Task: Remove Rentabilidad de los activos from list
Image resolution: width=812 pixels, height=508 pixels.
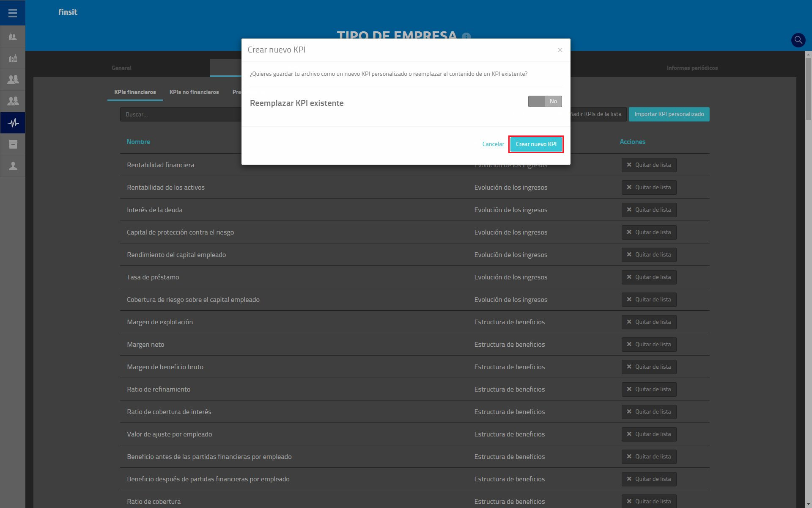Action: point(649,188)
